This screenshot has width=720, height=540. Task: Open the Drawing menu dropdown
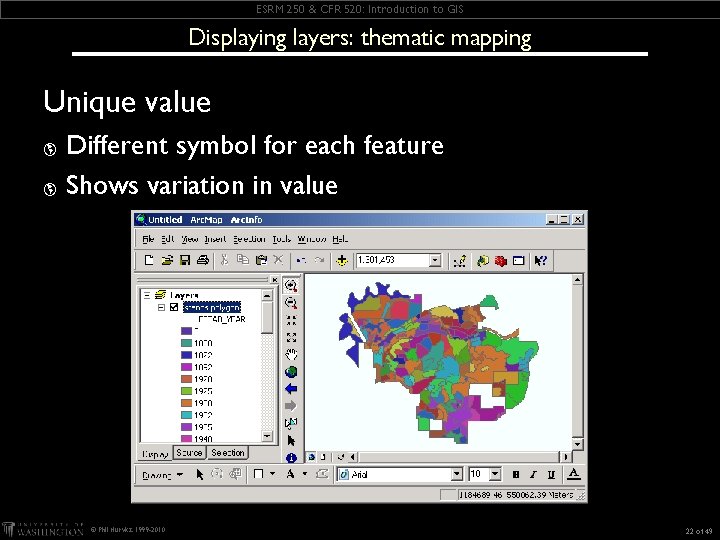tap(163, 475)
